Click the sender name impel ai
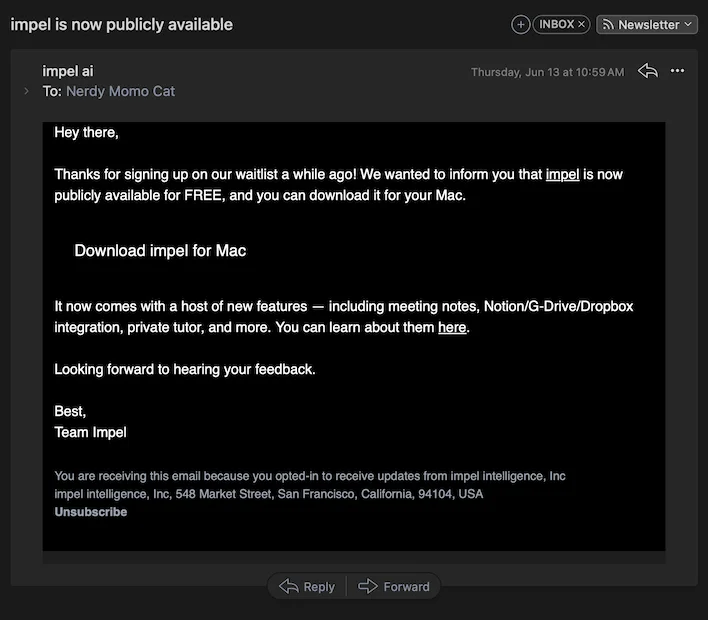The image size is (708, 620). pos(68,71)
